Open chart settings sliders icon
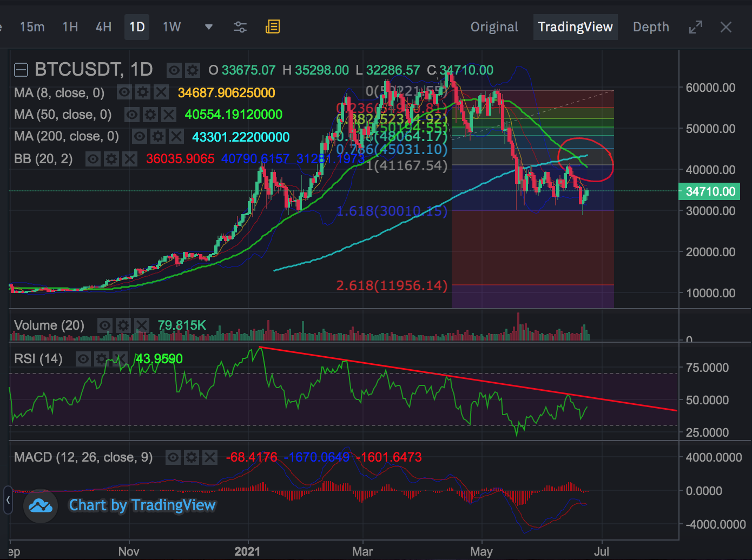Viewport: 752px width, 560px height. (x=240, y=27)
